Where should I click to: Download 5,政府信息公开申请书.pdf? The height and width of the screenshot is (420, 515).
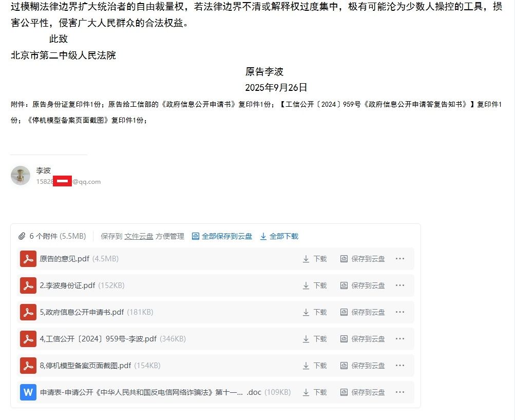[314, 312]
